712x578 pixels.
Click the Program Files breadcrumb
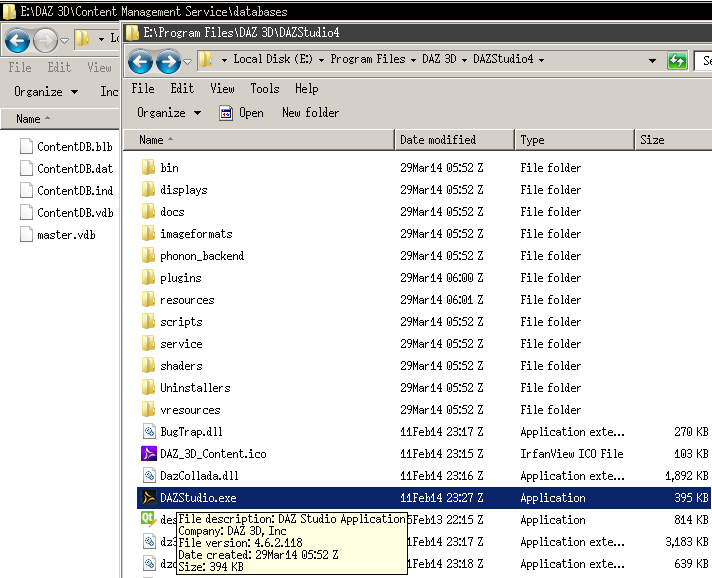[x=368, y=59]
